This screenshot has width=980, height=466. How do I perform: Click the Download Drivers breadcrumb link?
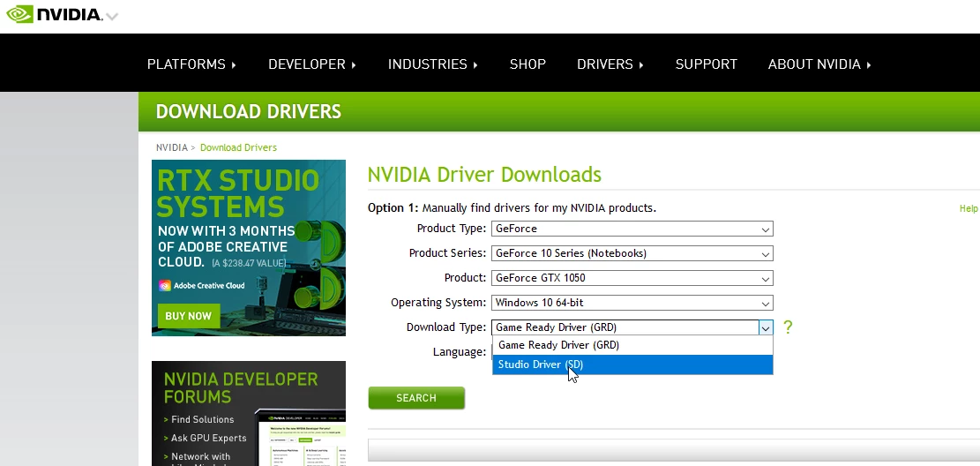tap(238, 147)
